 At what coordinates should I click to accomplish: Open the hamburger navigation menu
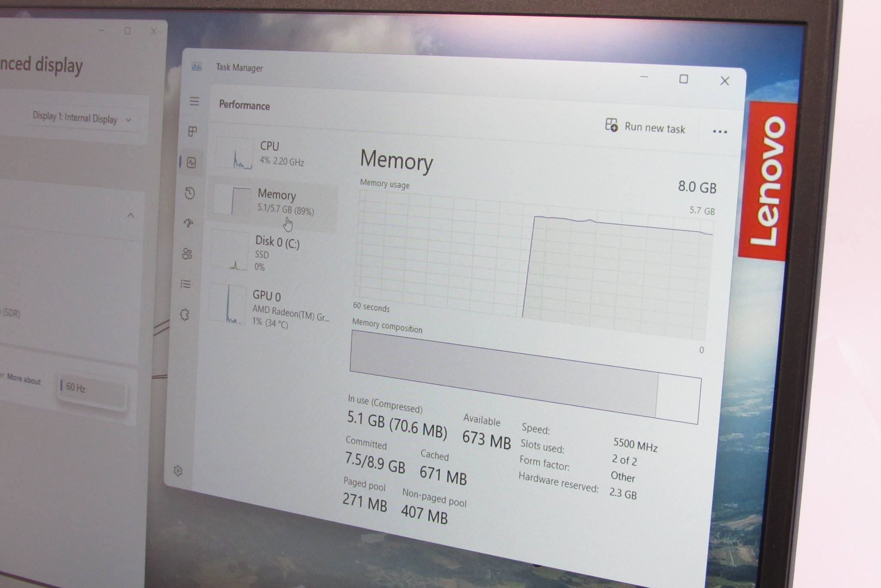[194, 101]
